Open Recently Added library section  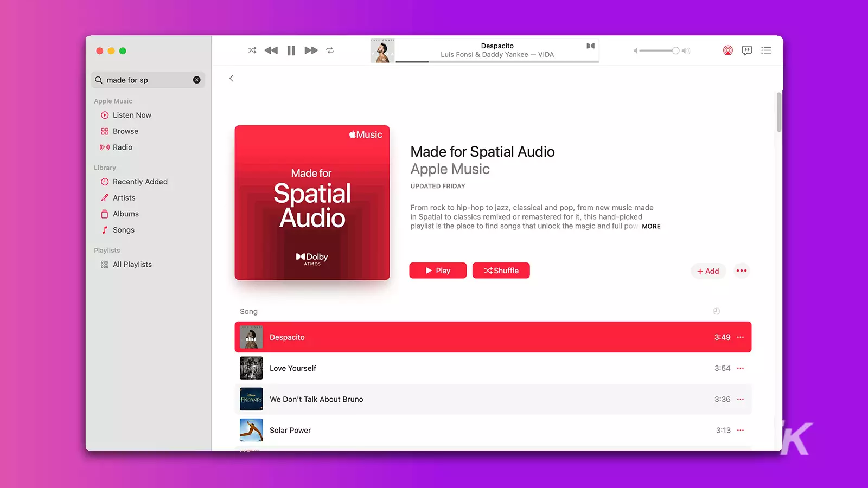coord(140,182)
